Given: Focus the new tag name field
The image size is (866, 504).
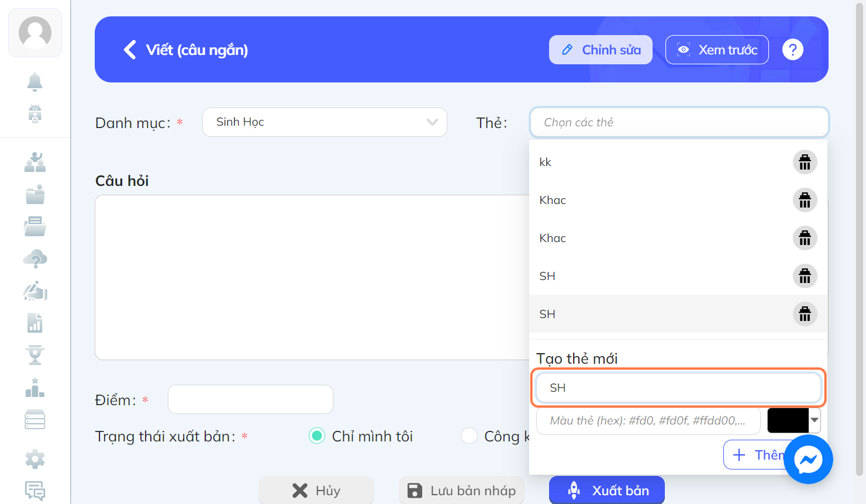Looking at the screenshot, I should [x=678, y=388].
